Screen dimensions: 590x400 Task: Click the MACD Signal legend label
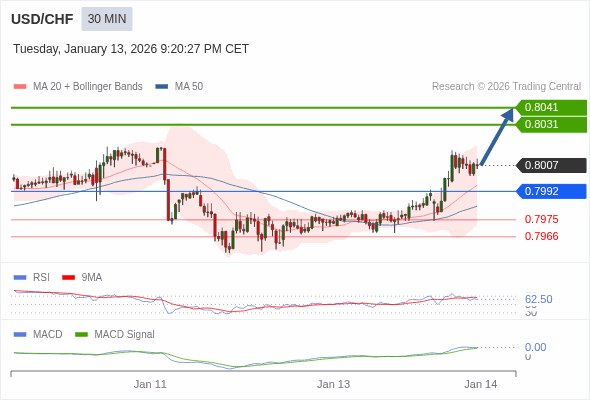click(125, 335)
